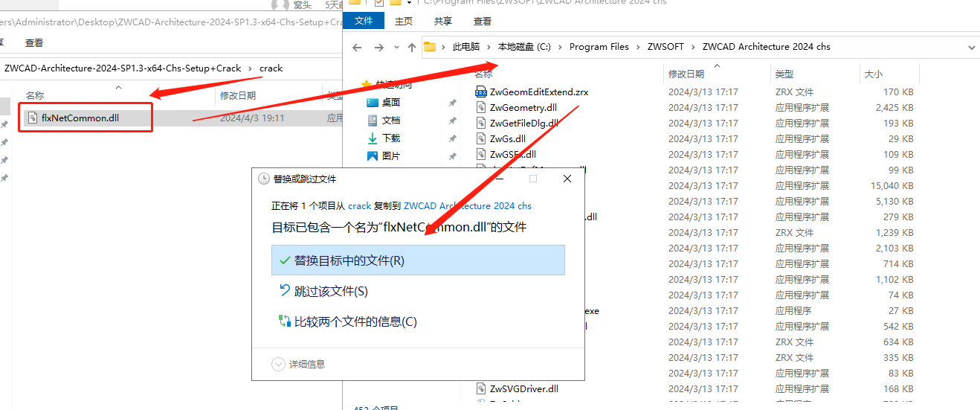
Task: Click the 15,040 KB size cell
Action: pos(892,186)
